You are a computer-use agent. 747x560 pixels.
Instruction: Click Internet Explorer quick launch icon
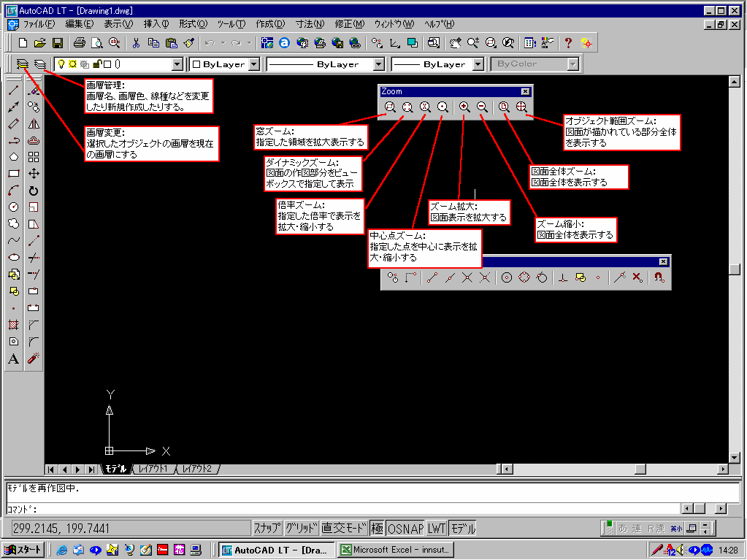[61, 551]
